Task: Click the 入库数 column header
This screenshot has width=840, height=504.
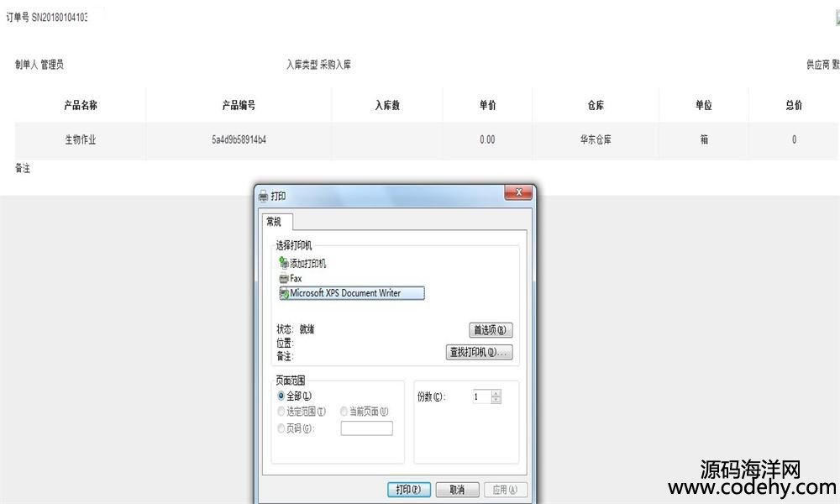Action: click(x=387, y=106)
